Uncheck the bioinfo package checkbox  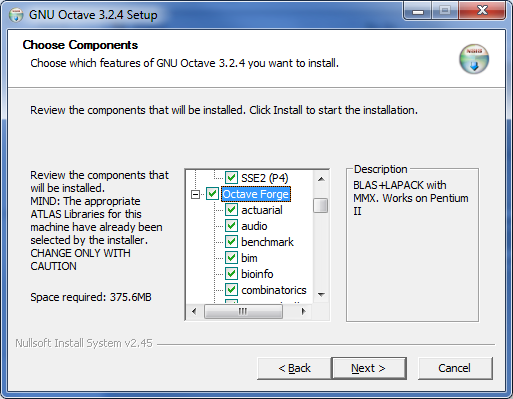coord(231,274)
